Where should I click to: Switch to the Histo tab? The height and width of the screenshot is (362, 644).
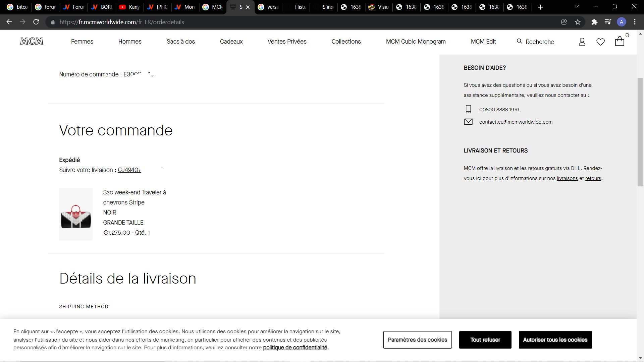click(296, 7)
